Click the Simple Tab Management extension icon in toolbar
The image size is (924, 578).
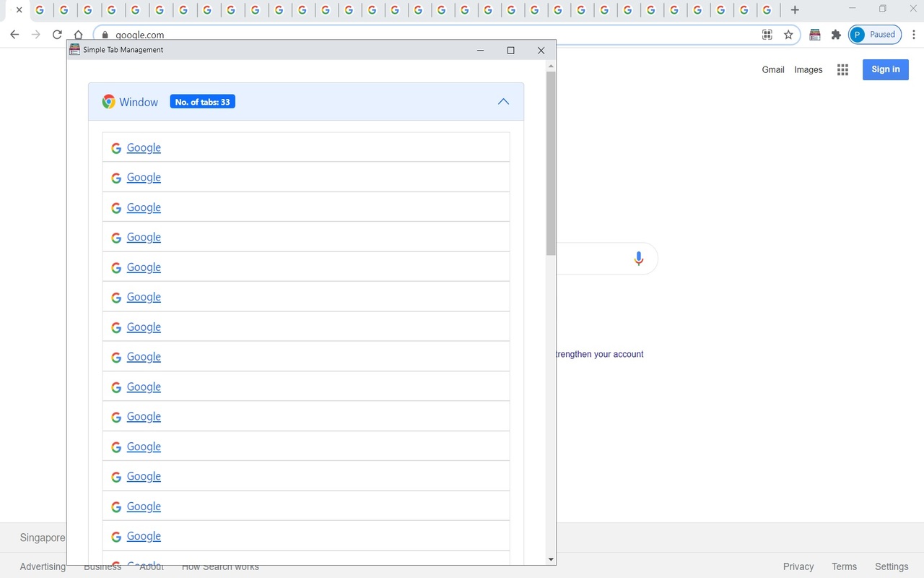815,35
